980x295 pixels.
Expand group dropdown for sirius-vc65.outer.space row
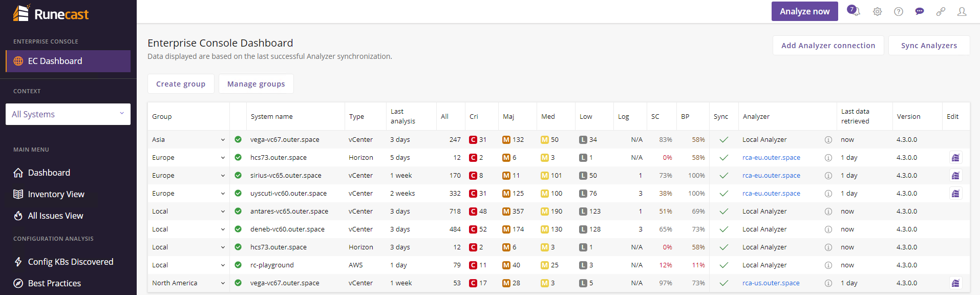[223, 176]
